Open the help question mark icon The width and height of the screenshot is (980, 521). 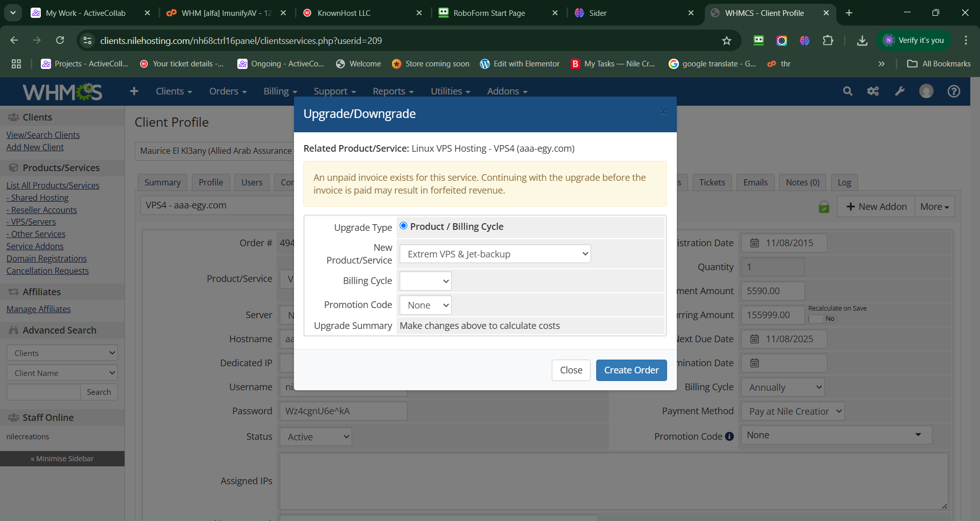click(x=954, y=91)
